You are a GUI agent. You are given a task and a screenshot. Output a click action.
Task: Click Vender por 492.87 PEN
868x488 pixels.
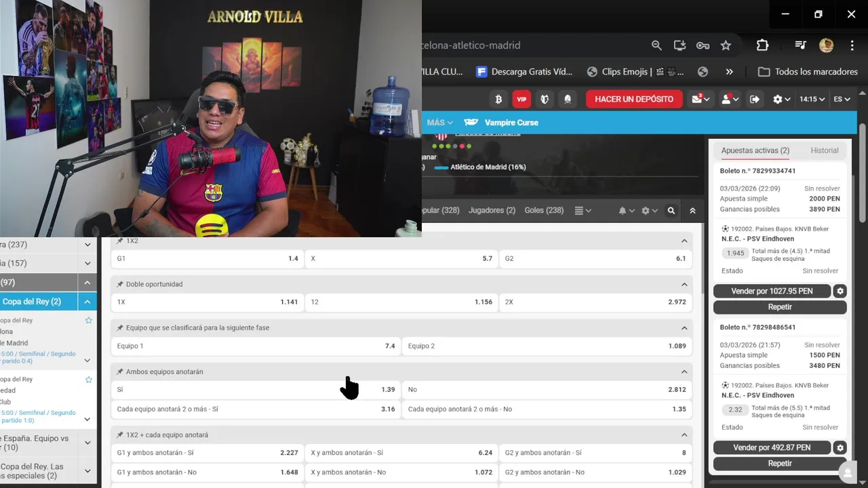point(772,447)
